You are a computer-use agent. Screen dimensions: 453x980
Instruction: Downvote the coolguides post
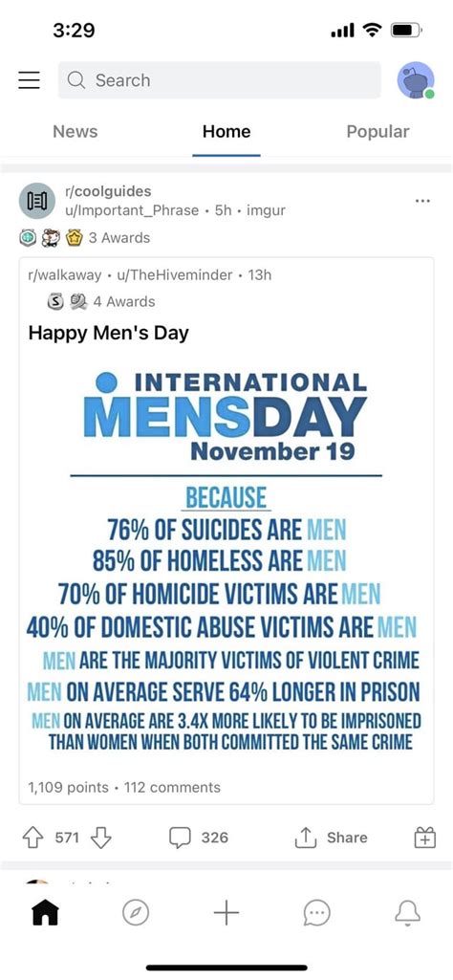pos(101,838)
